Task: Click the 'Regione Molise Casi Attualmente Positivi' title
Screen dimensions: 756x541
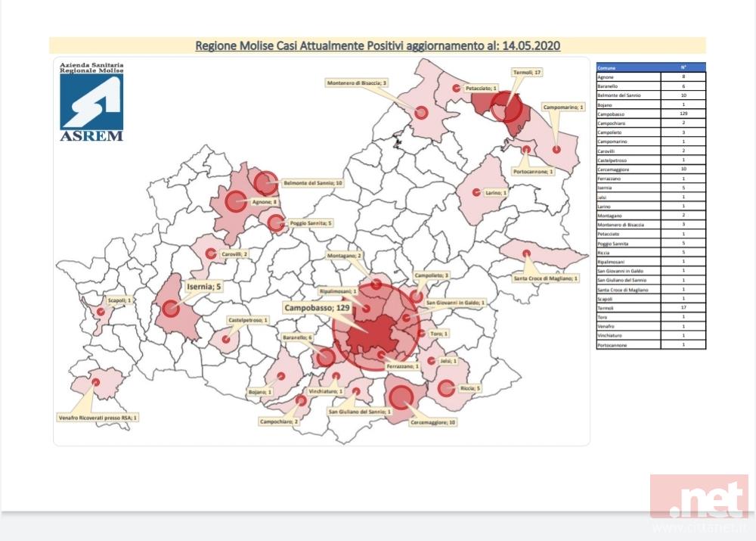Action: [377, 45]
